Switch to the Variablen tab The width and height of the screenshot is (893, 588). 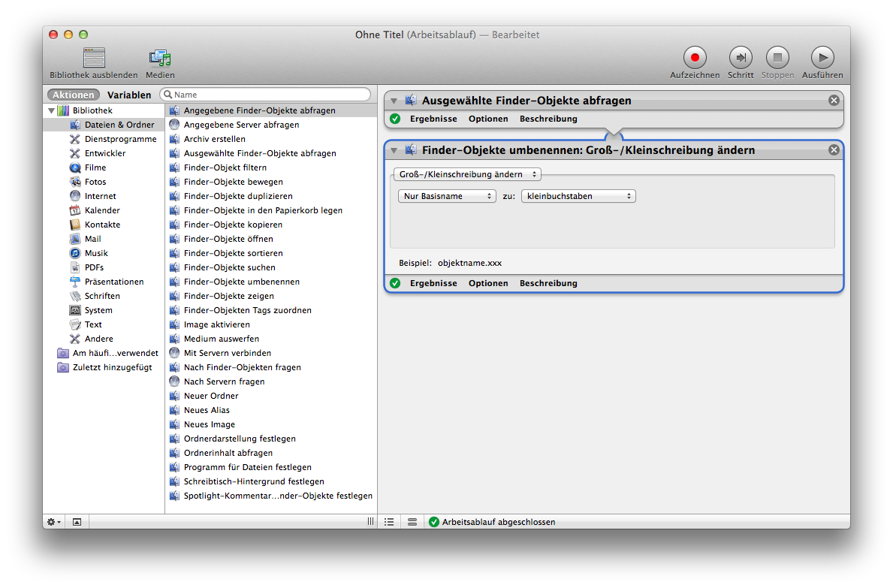129,95
